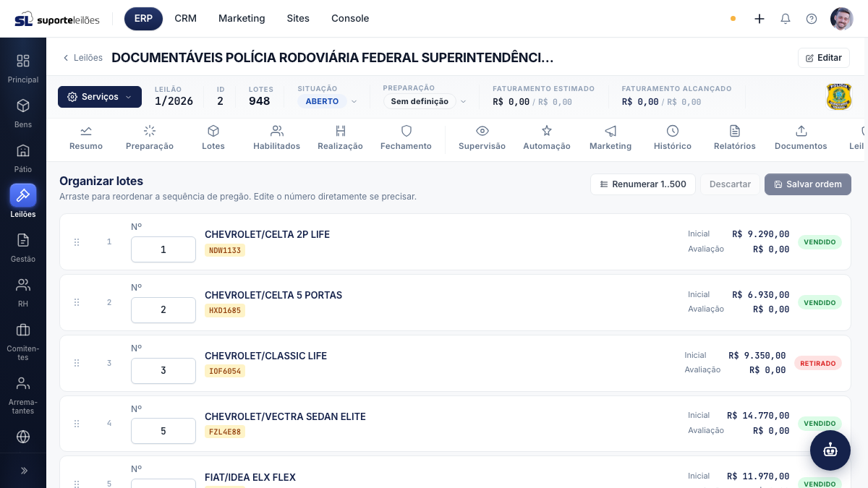This screenshot has width=868, height=488.
Task: Open the Relatórios tab
Action: pos(735,137)
